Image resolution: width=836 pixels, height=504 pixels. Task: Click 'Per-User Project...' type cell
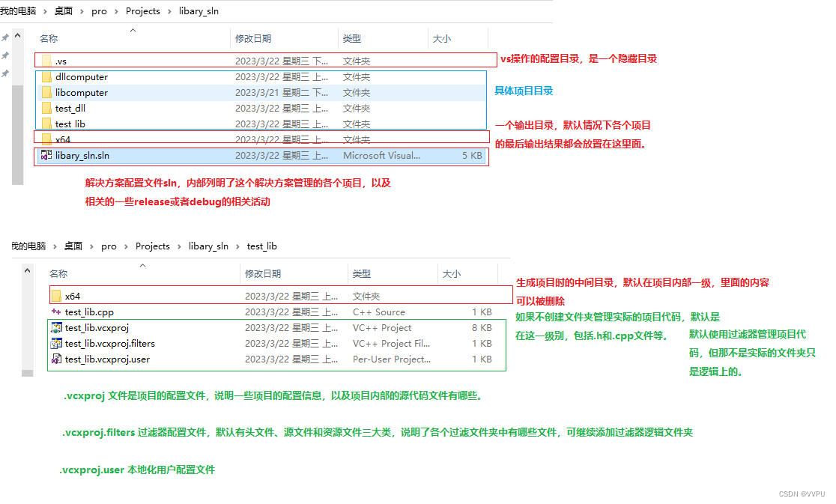click(x=392, y=359)
